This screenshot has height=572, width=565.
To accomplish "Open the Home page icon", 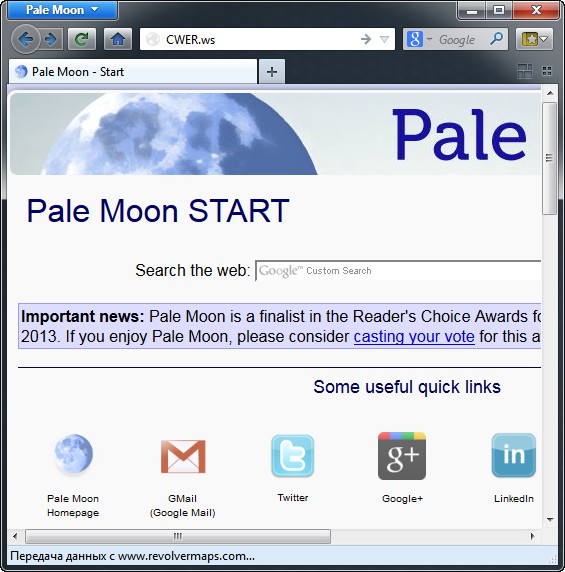I will 117,39.
